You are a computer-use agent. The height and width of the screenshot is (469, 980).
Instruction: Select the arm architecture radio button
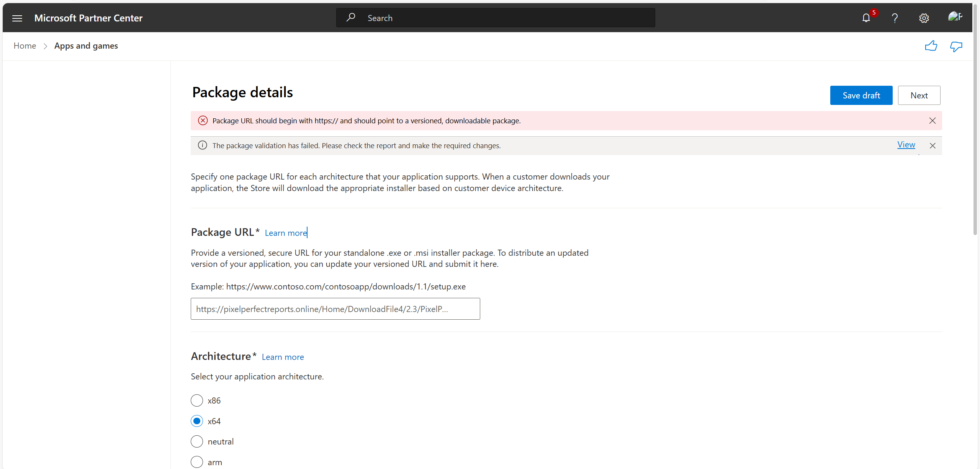pyautogui.click(x=197, y=462)
